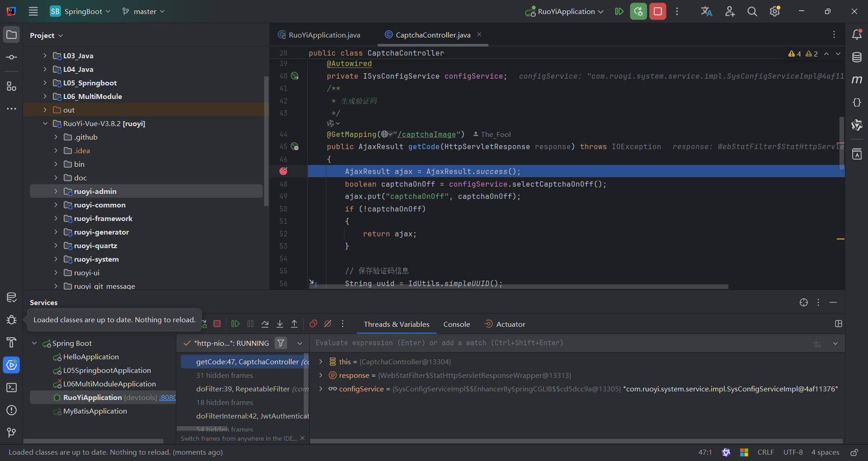Open the Maven tool window
The width and height of the screenshot is (868, 461).
point(857,80)
